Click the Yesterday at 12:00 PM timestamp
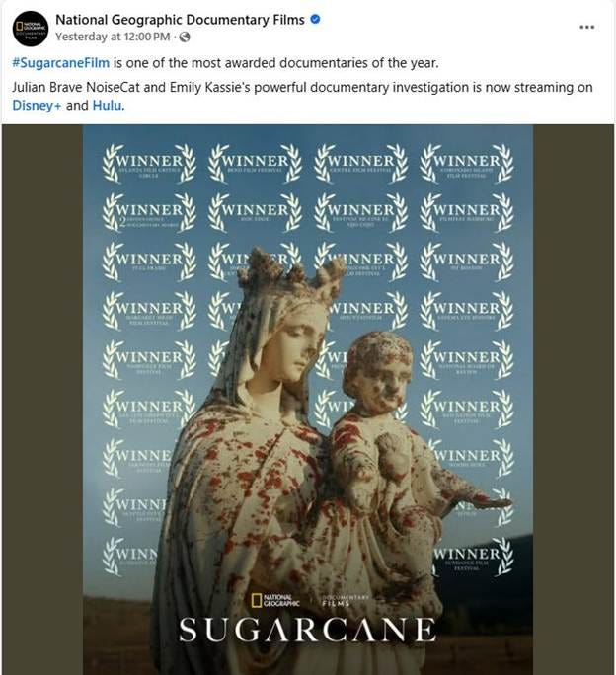Viewport: 616px width, 675px height. [x=113, y=37]
